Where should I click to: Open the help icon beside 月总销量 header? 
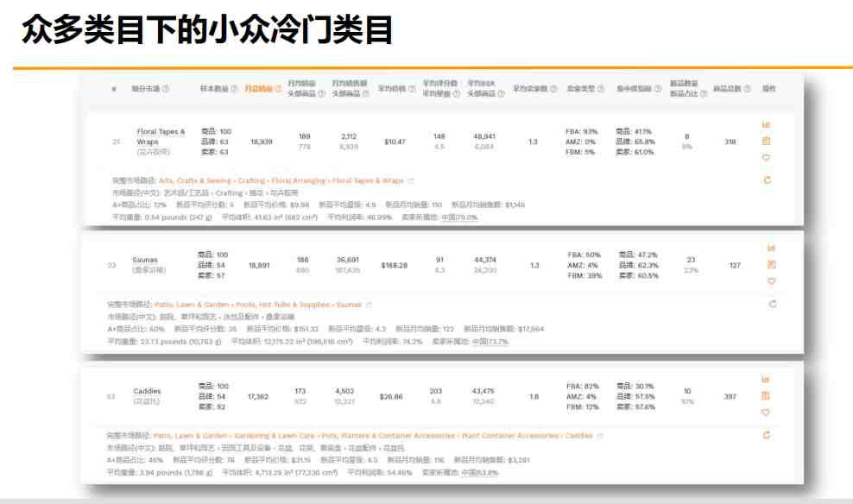pyautogui.click(x=278, y=89)
